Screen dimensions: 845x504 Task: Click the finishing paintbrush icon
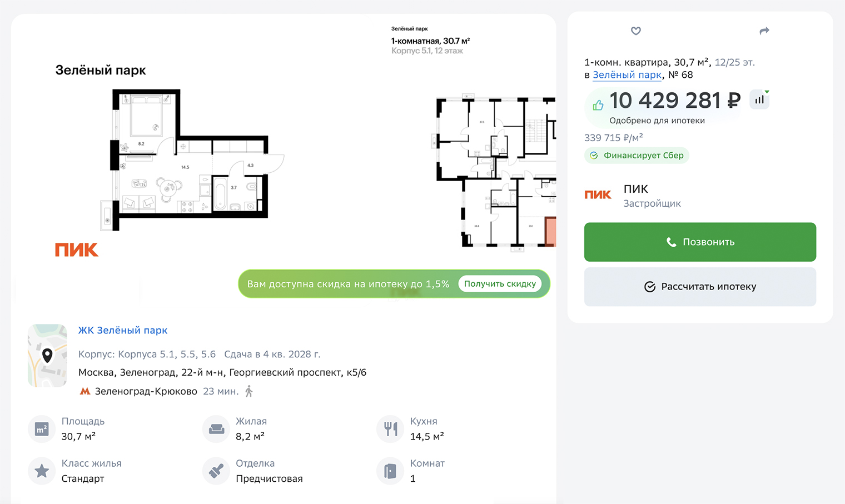pos(216,471)
